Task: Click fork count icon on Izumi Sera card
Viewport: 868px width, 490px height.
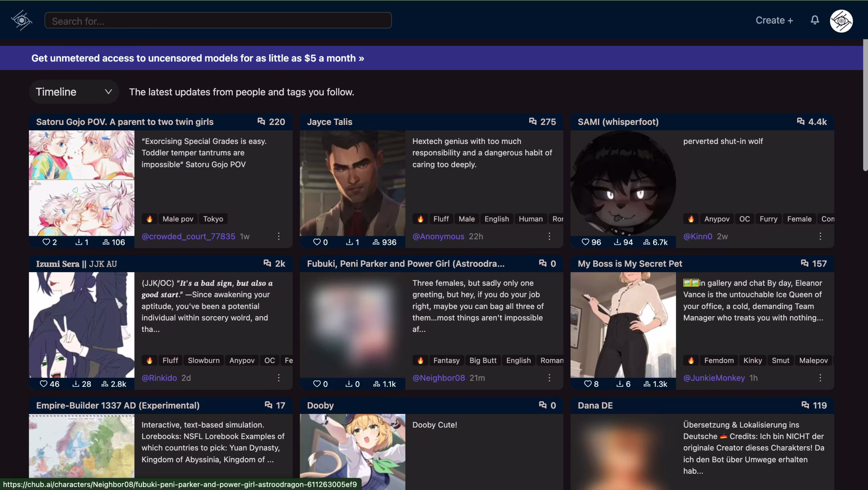Action: tap(105, 384)
